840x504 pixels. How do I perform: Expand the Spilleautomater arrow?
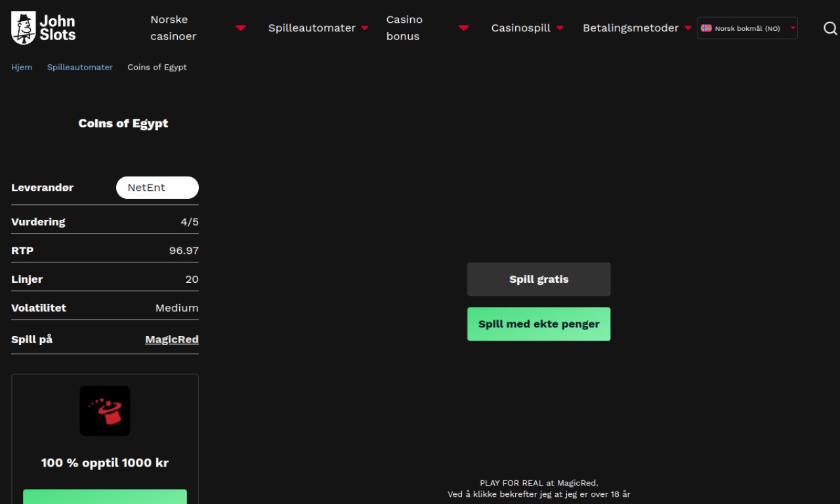pyautogui.click(x=365, y=28)
